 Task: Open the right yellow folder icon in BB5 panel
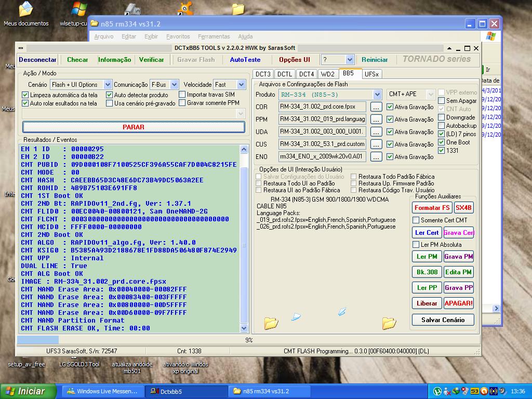click(389, 323)
